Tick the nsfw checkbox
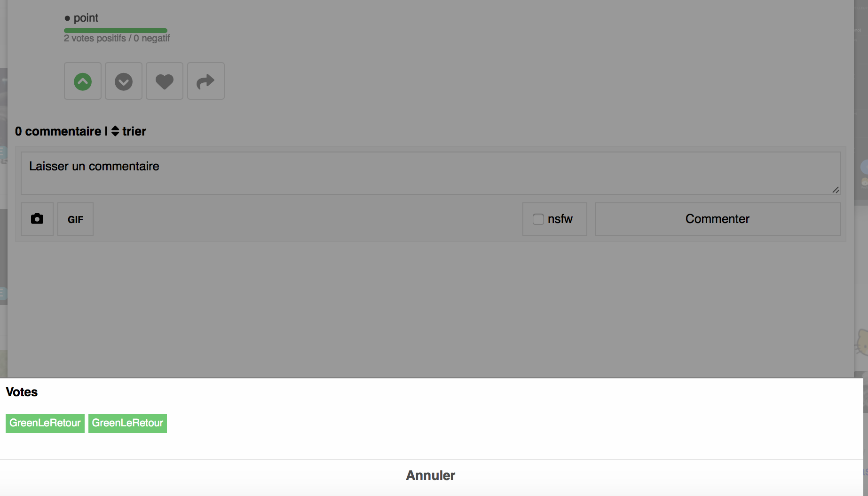Screen dimensions: 868x496 pos(538,219)
